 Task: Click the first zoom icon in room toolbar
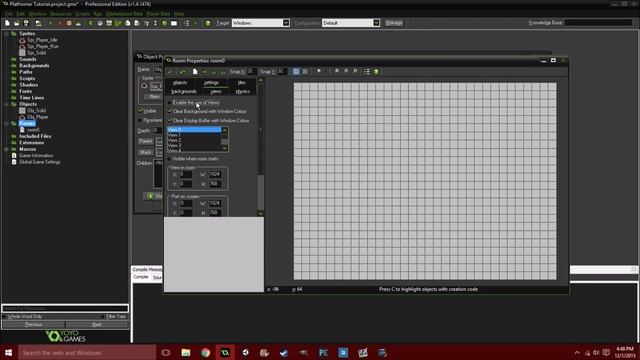tap(337, 71)
